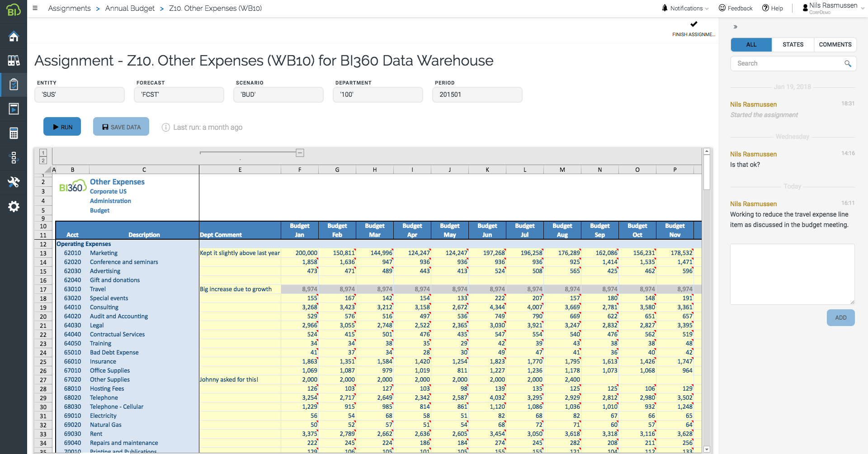
Task: Switch to the COMMENTS tab
Action: coord(835,44)
